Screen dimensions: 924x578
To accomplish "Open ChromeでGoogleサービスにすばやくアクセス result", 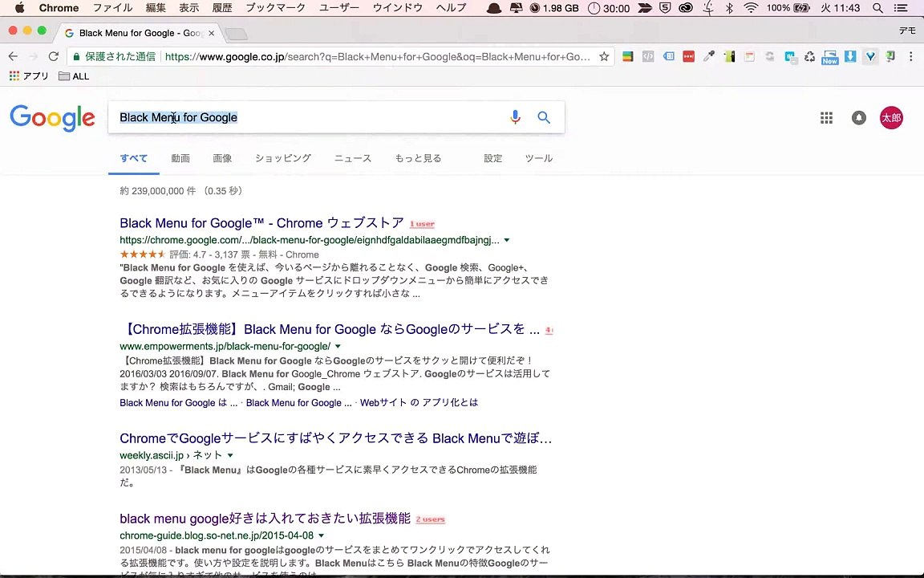I will [336, 438].
